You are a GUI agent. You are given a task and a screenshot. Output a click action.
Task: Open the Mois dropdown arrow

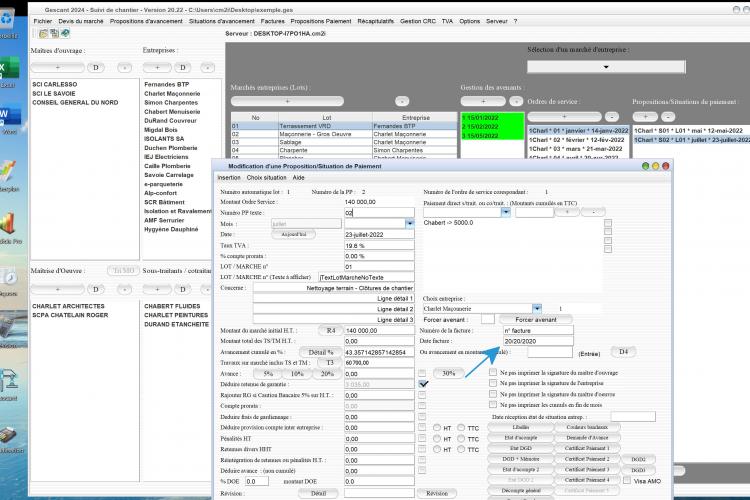(x=409, y=223)
